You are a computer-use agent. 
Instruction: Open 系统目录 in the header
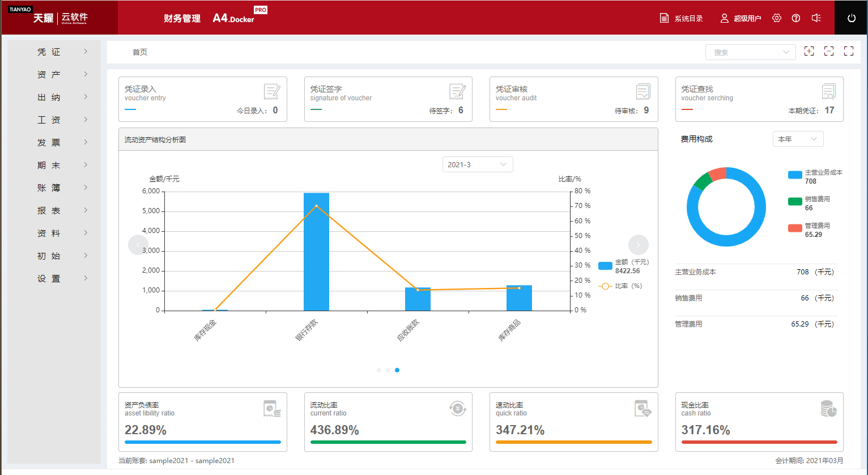coord(682,19)
